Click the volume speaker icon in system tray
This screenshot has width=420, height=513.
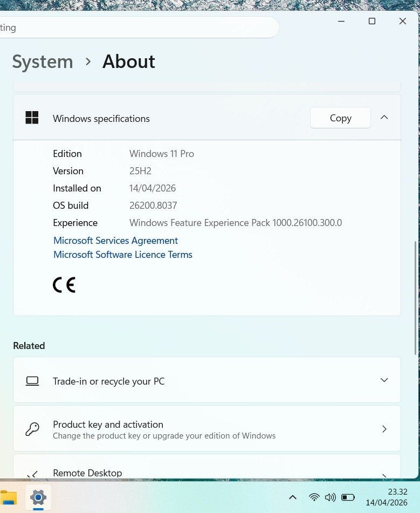(x=331, y=497)
